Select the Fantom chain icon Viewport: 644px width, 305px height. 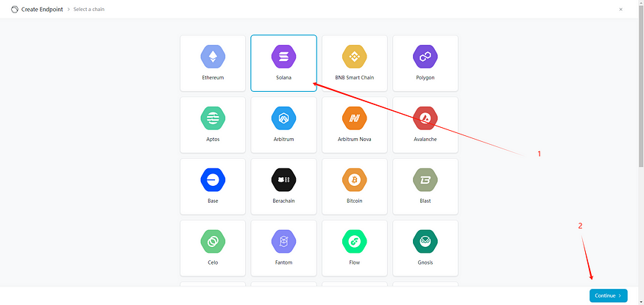tap(284, 242)
